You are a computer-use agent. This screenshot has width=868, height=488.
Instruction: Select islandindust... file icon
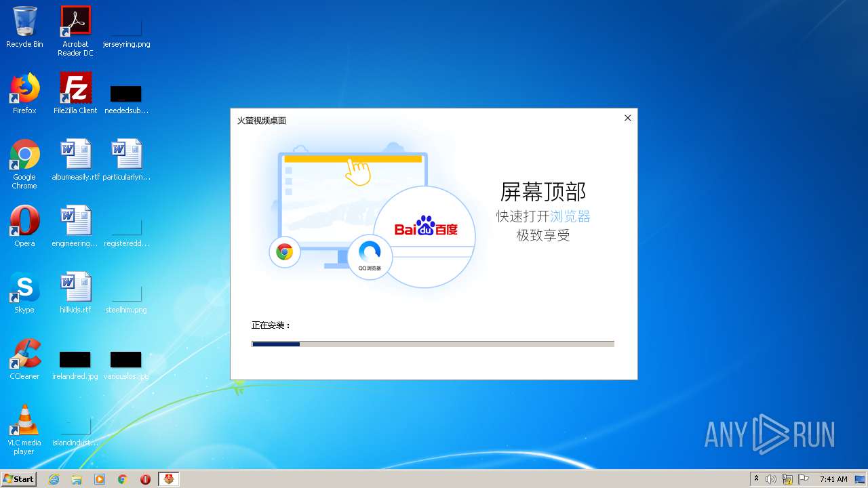(x=75, y=431)
